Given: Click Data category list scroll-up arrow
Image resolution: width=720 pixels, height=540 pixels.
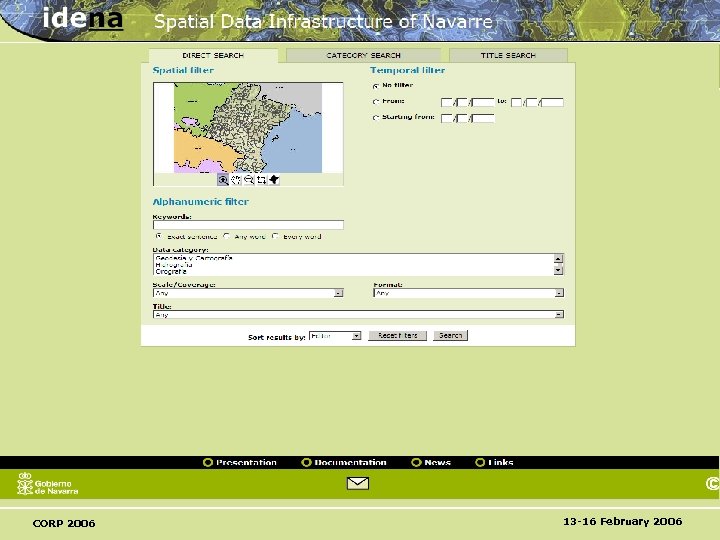Looking at the screenshot, I should [x=558, y=259].
